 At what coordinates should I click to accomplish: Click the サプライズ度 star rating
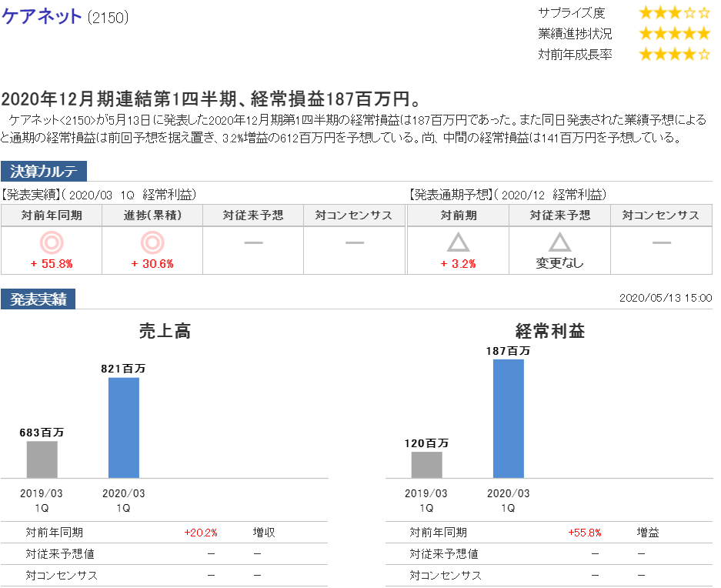click(x=675, y=13)
